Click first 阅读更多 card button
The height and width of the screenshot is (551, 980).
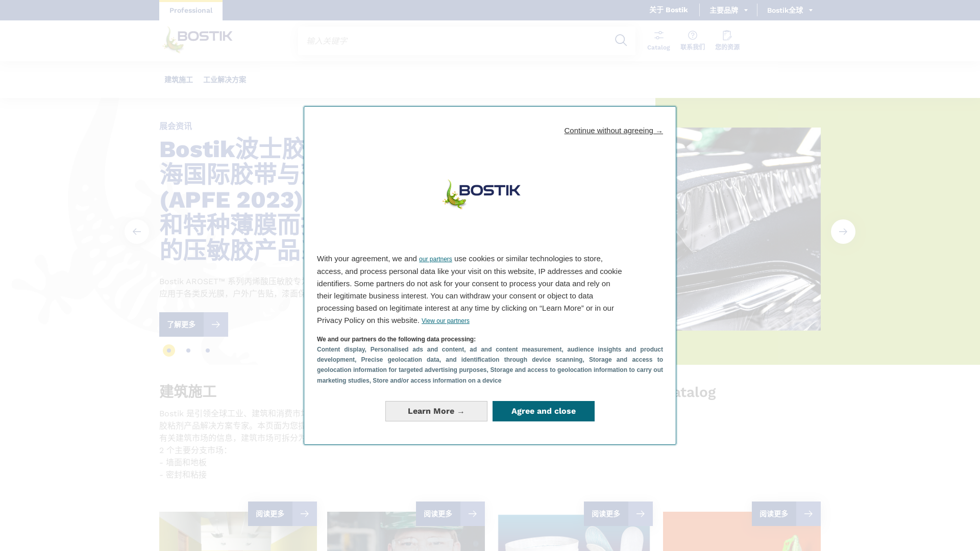(282, 514)
